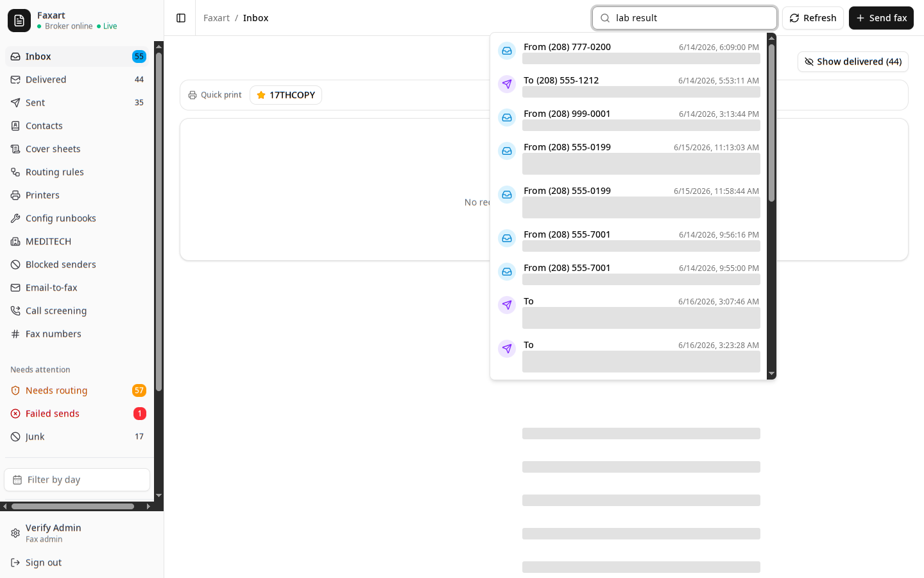Click the Faxart document logo icon
924x578 pixels.
point(19,21)
